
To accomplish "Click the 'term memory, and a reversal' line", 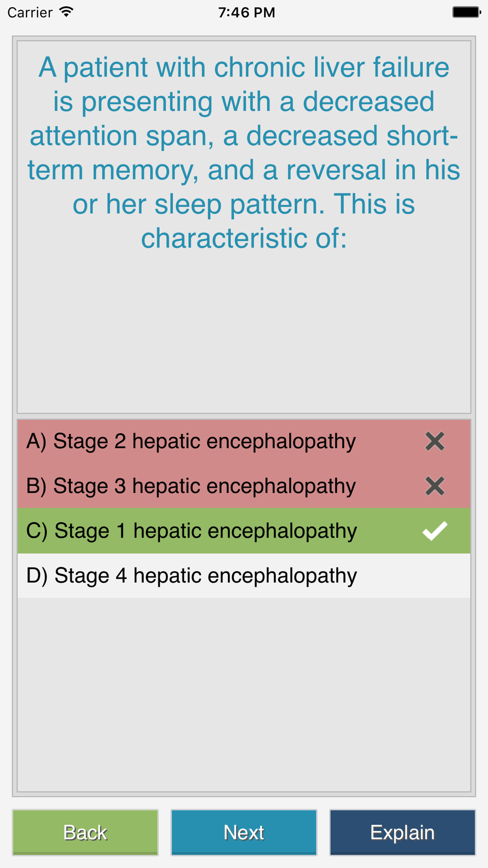I will click(x=244, y=170).
